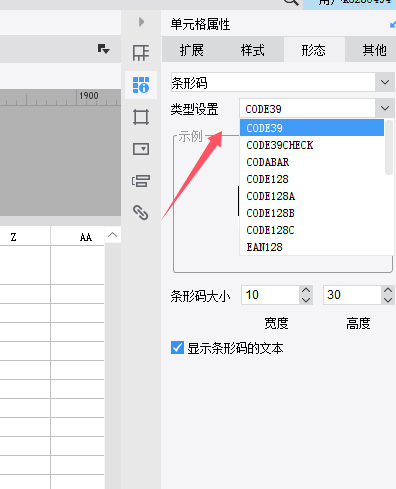Click the barcode width field showing 10

(x=271, y=295)
